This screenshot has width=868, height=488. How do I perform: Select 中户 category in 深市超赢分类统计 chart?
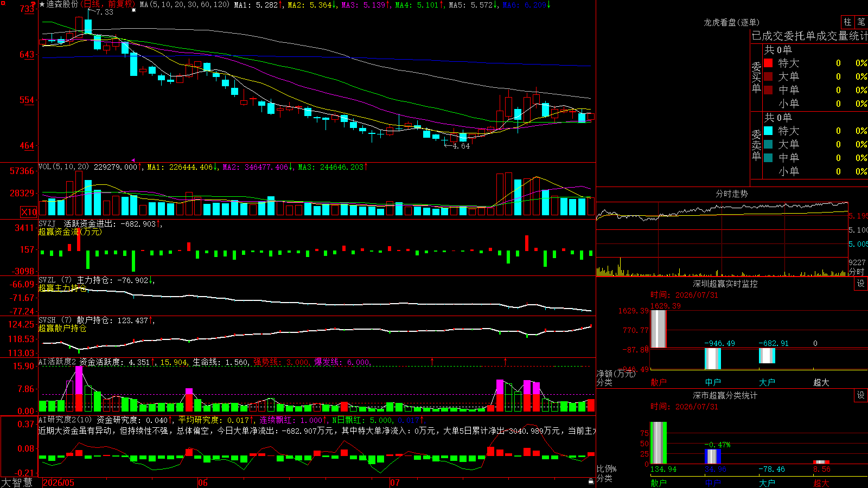713,483
